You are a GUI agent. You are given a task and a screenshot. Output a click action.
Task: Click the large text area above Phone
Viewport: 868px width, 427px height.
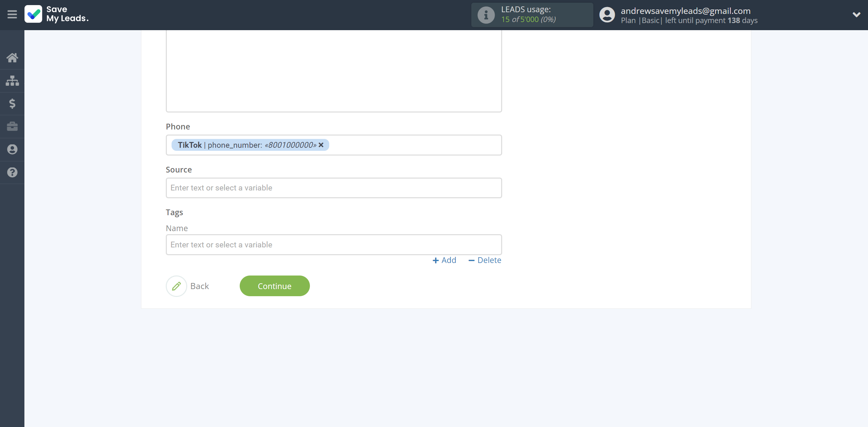334,71
